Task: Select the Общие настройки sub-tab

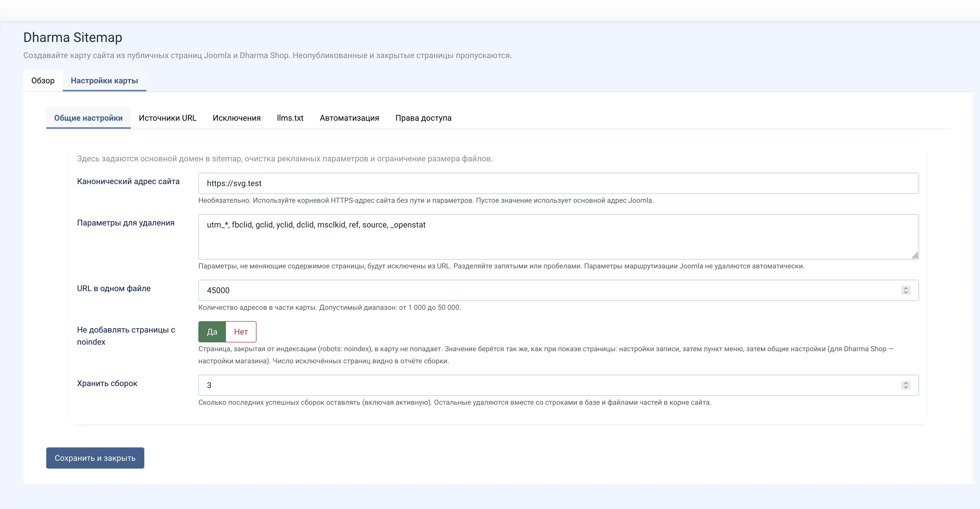Action: point(88,118)
